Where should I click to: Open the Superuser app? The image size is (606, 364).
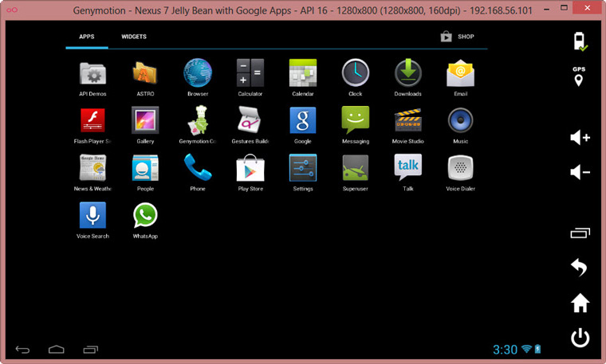[x=355, y=174]
